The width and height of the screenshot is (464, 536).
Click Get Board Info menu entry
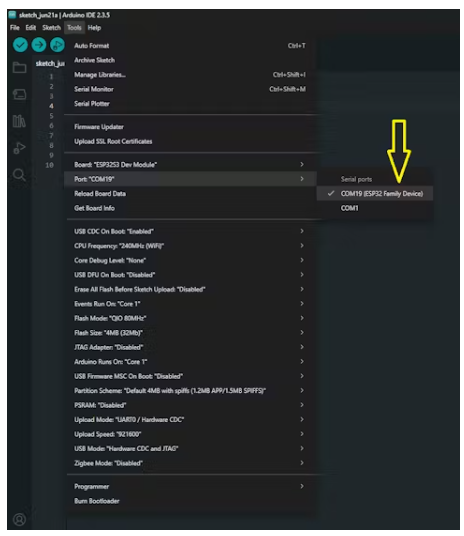click(x=190, y=208)
